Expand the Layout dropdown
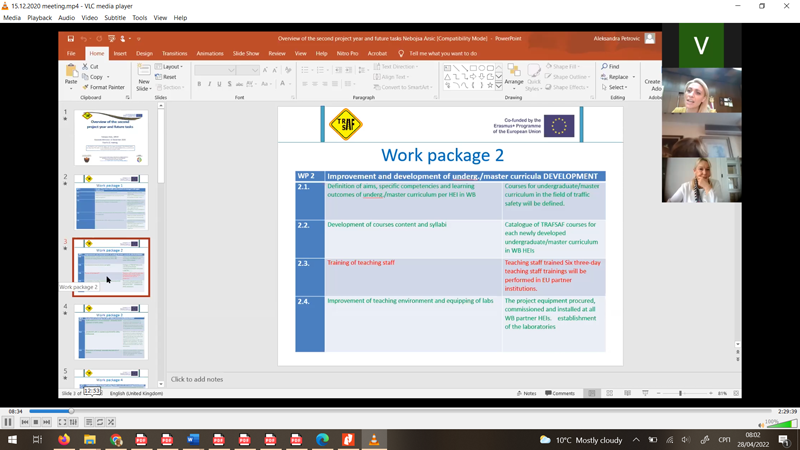 pyautogui.click(x=169, y=66)
